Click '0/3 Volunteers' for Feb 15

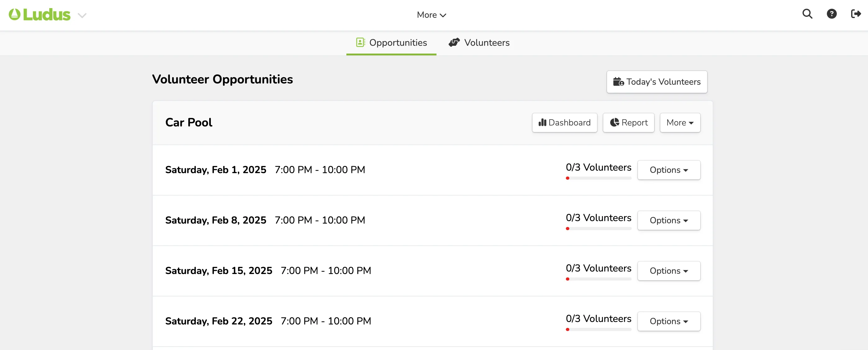click(x=598, y=268)
